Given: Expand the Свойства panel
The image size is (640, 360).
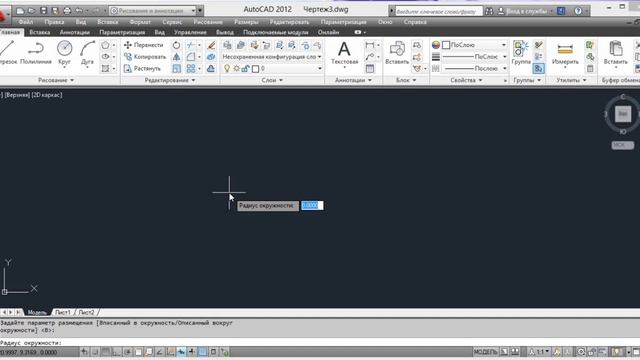Looking at the screenshot, I should tap(467, 80).
